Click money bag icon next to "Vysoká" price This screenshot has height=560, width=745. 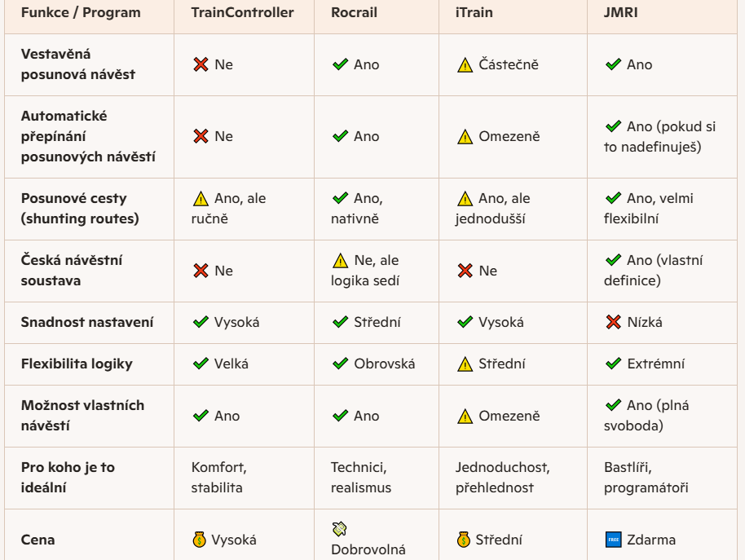199,540
